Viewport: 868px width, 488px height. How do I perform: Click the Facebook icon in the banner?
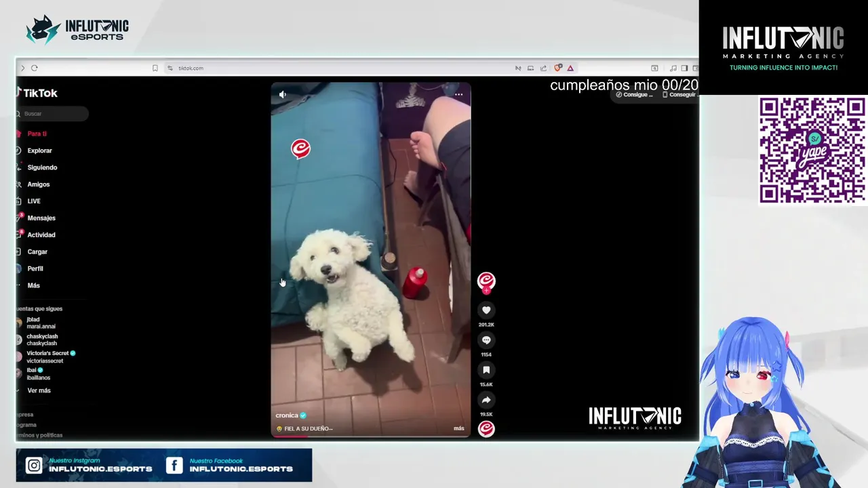(x=174, y=465)
